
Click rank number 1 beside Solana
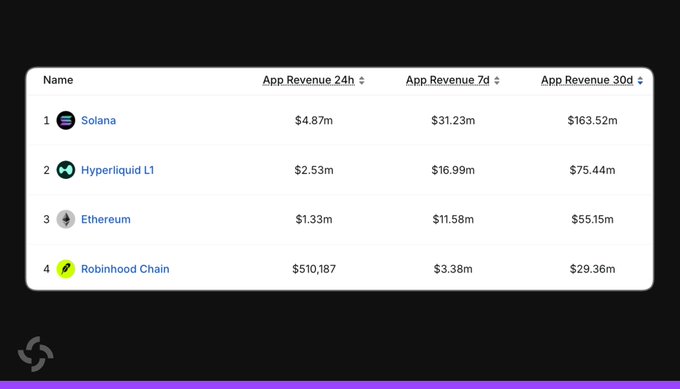[x=46, y=121]
